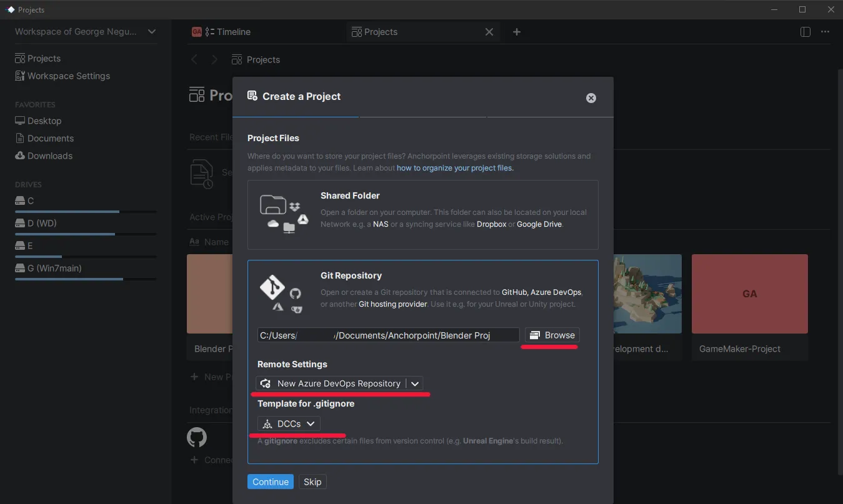Select the Projects tab
The height and width of the screenshot is (504, 843).
coord(381,31)
